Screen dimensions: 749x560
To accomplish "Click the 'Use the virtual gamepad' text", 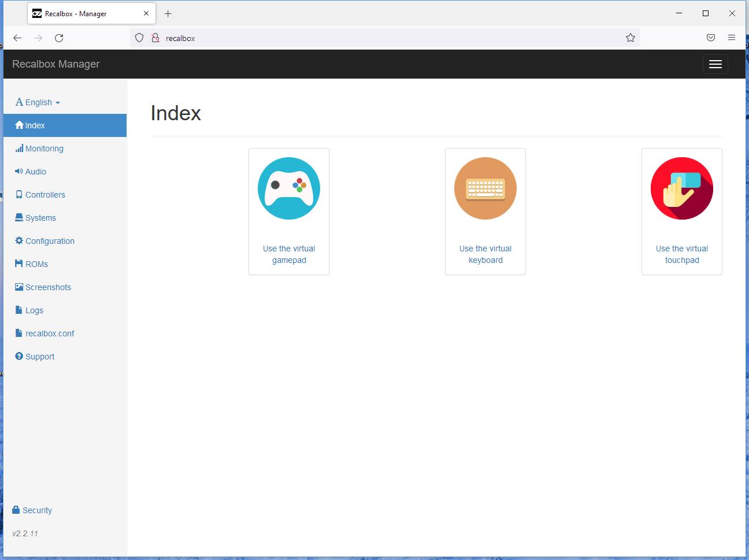I will coord(289,254).
